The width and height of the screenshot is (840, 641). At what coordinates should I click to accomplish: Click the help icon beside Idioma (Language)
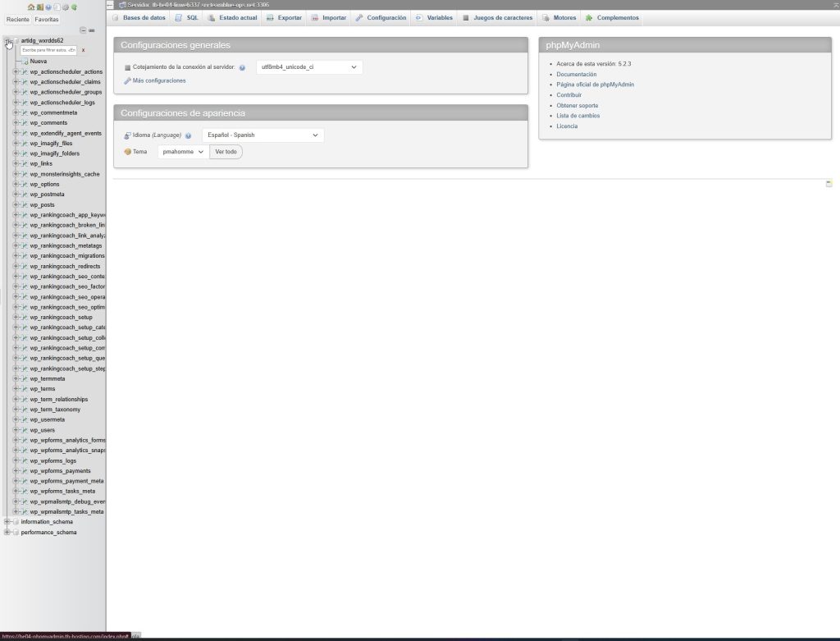[188, 135]
